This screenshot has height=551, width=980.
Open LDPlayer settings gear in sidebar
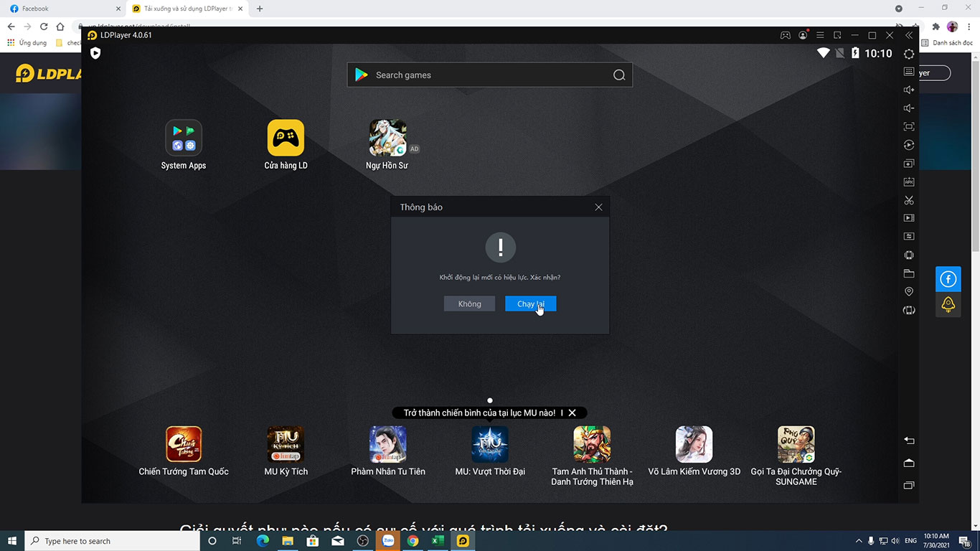click(909, 54)
